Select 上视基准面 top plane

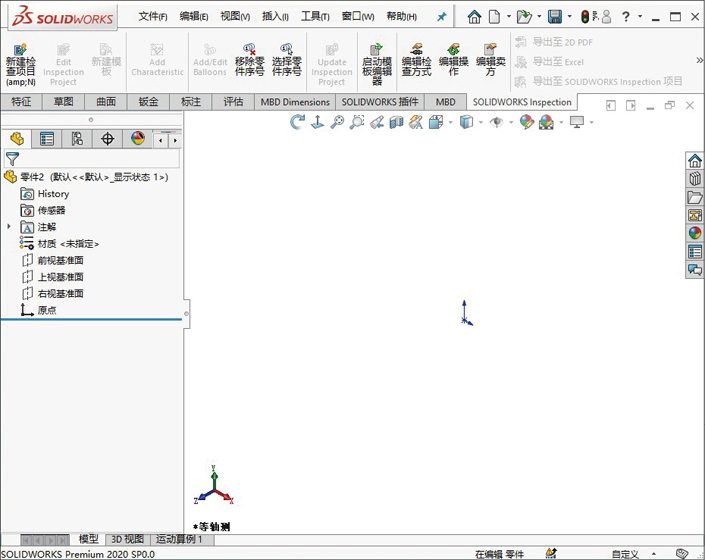point(53,277)
